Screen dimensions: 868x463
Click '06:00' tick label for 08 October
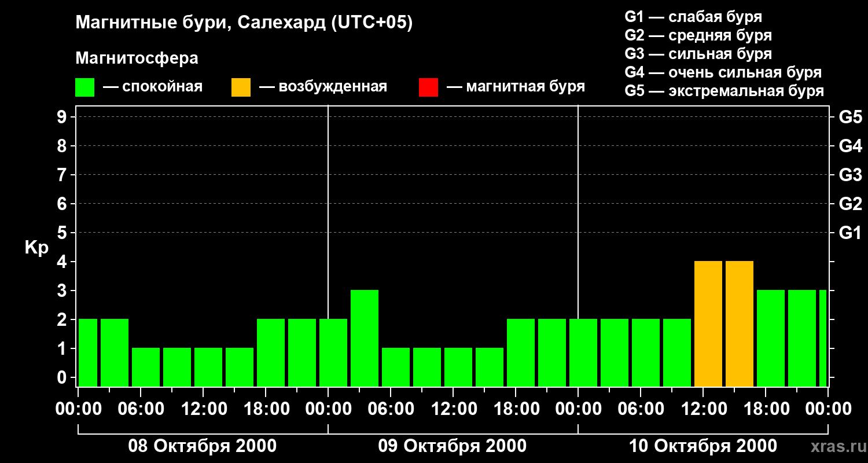141,409
